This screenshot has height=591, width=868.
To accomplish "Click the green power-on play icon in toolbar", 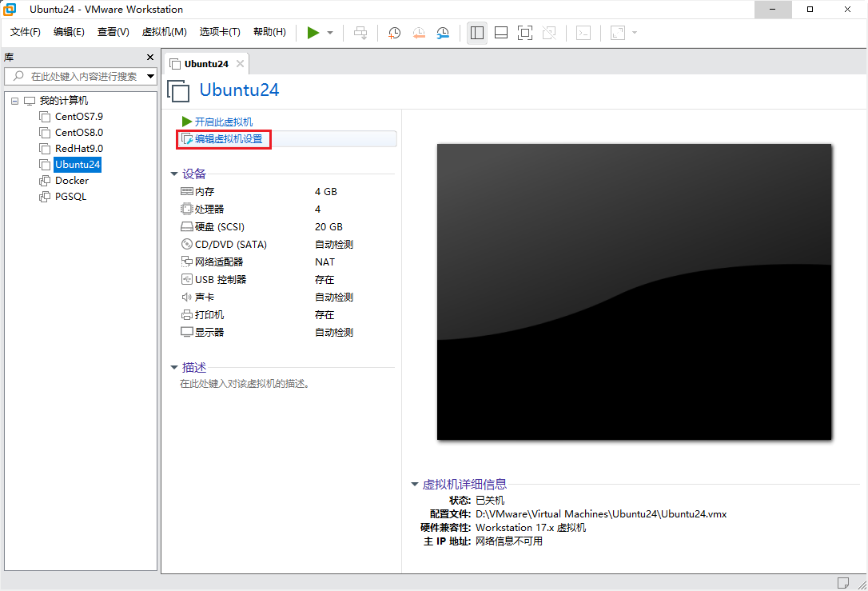I will click(x=313, y=33).
